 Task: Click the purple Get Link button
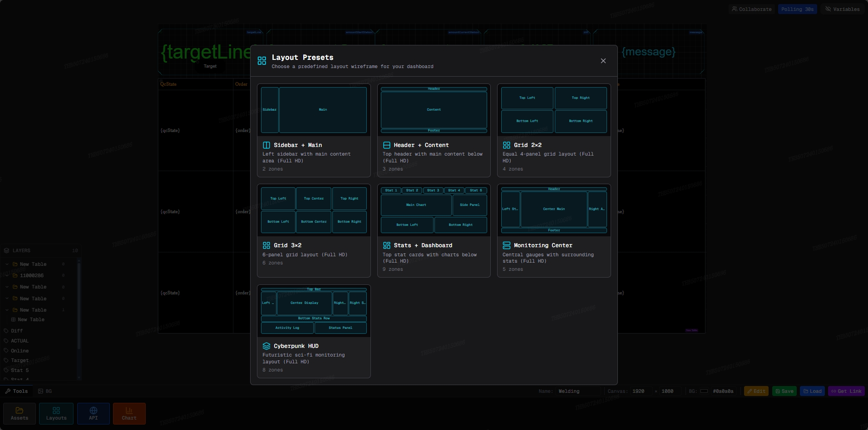point(846,391)
